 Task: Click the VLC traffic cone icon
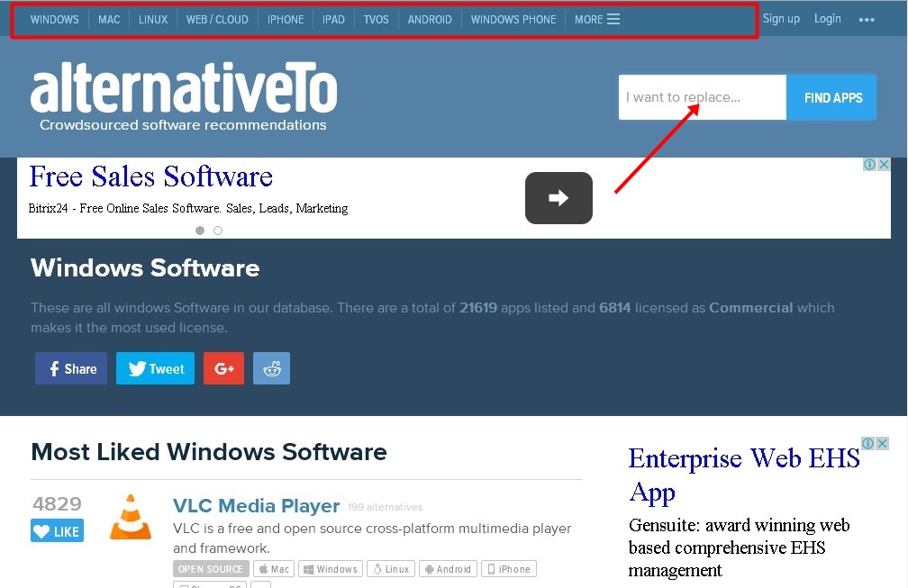[x=131, y=517]
